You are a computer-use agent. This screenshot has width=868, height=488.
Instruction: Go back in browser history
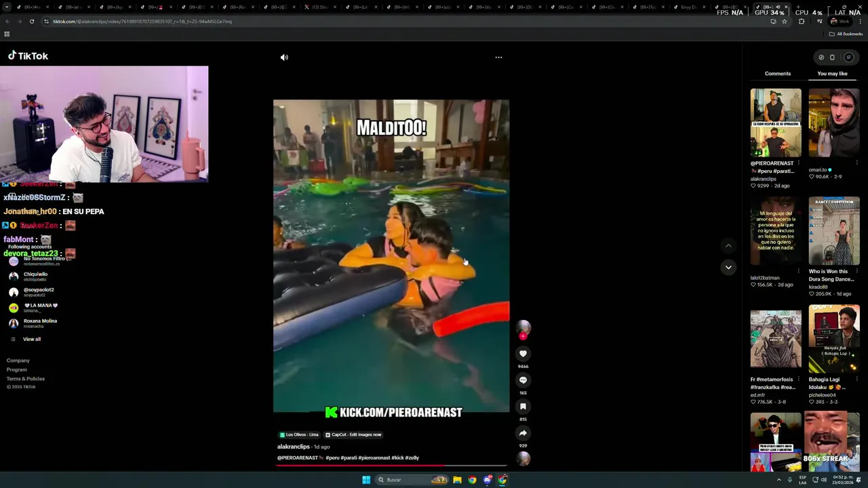click(x=7, y=21)
